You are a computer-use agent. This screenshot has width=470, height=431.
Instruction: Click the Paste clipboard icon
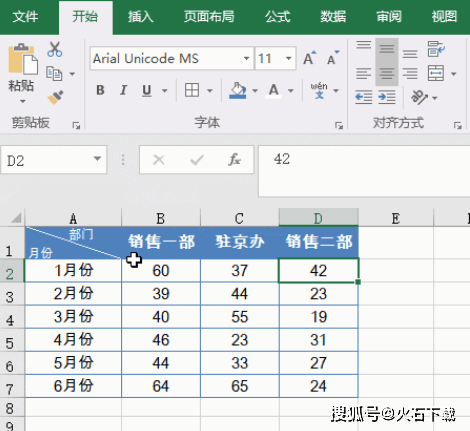pyautogui.click(x=23, y=59)
